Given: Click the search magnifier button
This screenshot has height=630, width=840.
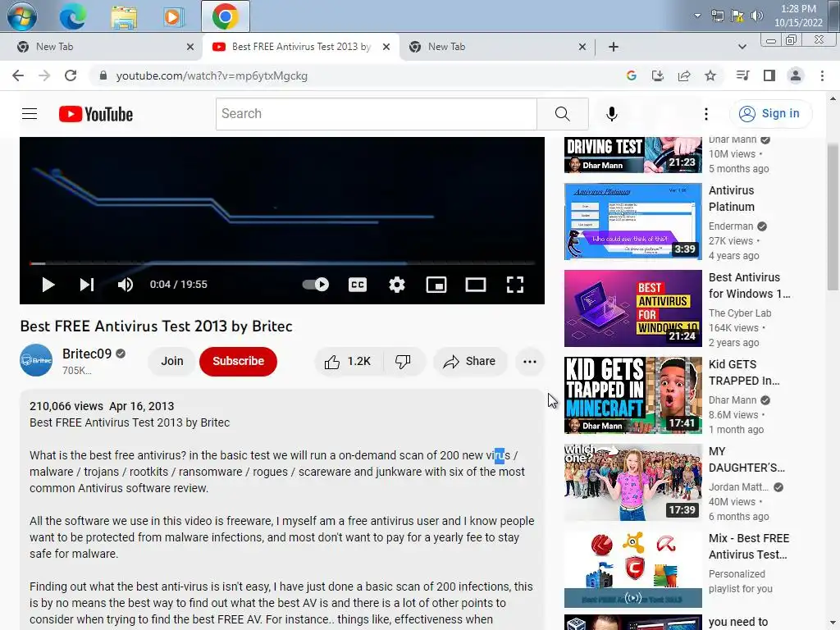Looking at the screenshot, I should [x=563, y=113].
